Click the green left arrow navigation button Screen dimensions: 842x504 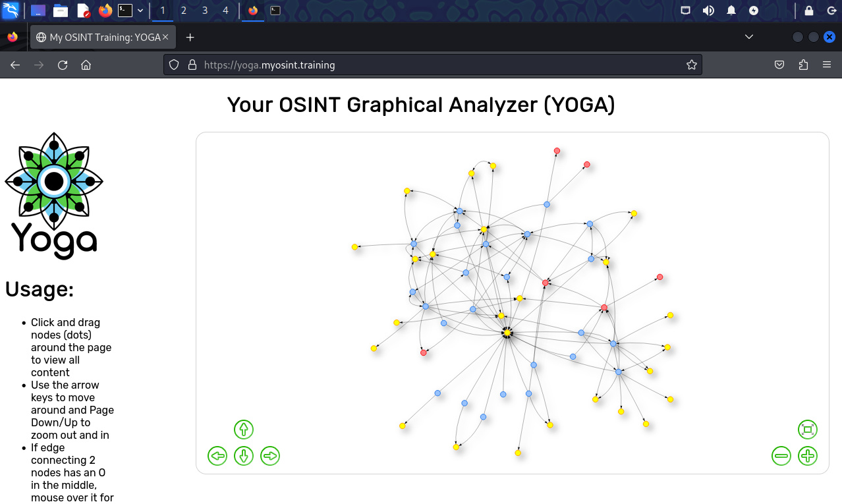tap(217, 456)
